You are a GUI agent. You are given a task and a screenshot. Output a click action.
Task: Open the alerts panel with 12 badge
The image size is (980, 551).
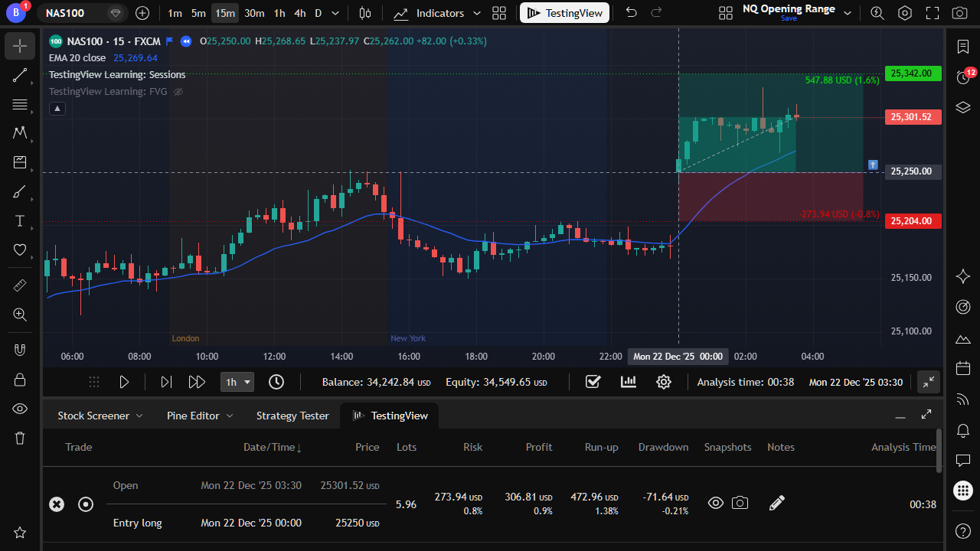(x=964, y=77)
